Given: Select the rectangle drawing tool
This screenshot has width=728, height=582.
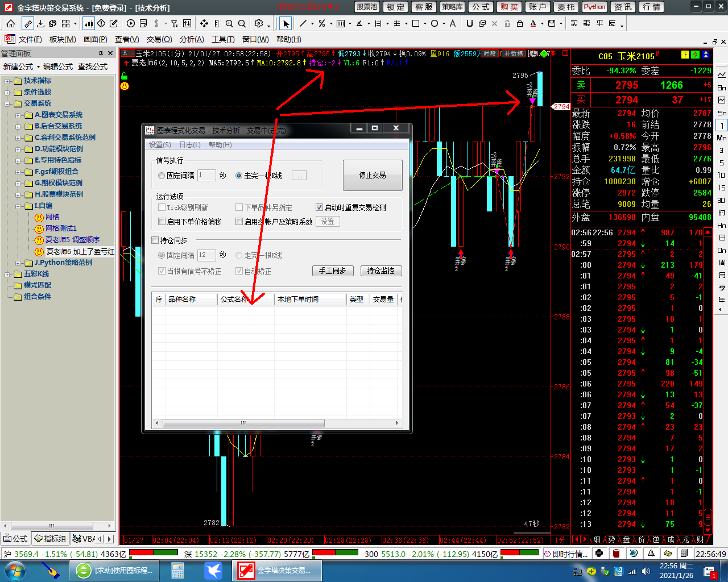Looking at the screenshot, I should click(416, 23).
